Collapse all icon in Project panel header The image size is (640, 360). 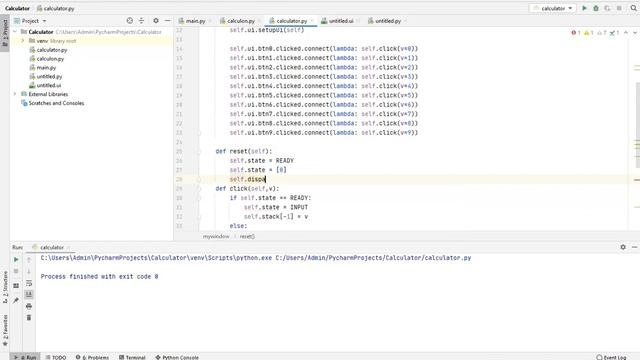pos(141,20)
